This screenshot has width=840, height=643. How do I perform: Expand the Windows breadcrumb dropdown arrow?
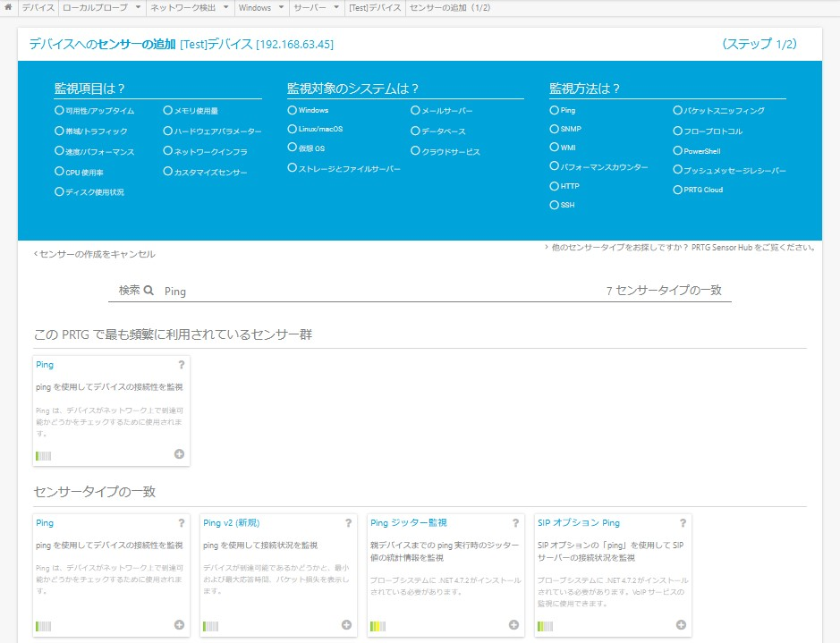click(x=281, y=7)
